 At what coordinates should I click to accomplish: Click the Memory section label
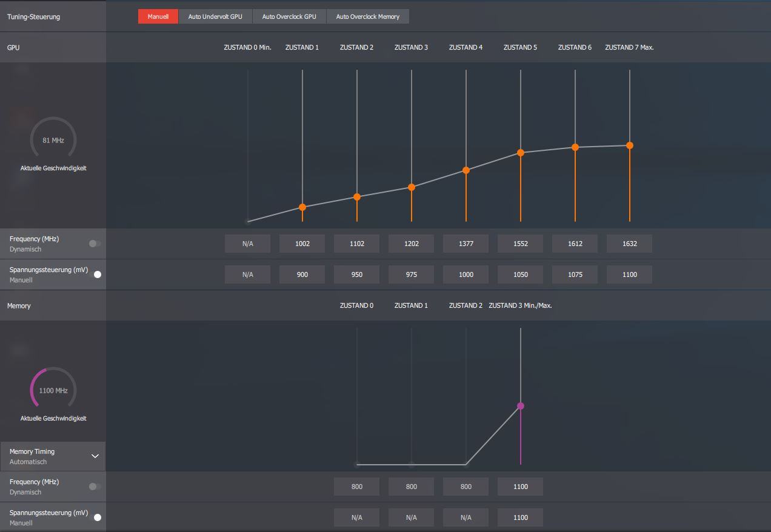[19, 306]
